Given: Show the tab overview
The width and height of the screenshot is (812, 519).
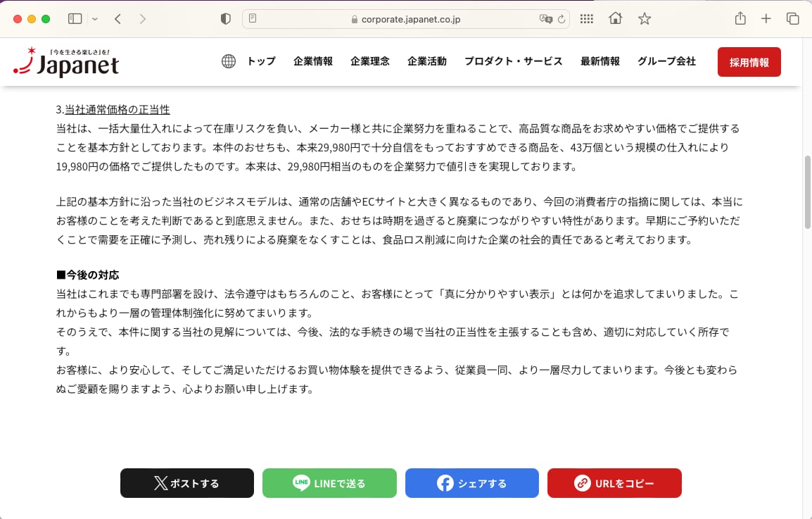Looking at the screenshot, I should click(x=792, y=19).
